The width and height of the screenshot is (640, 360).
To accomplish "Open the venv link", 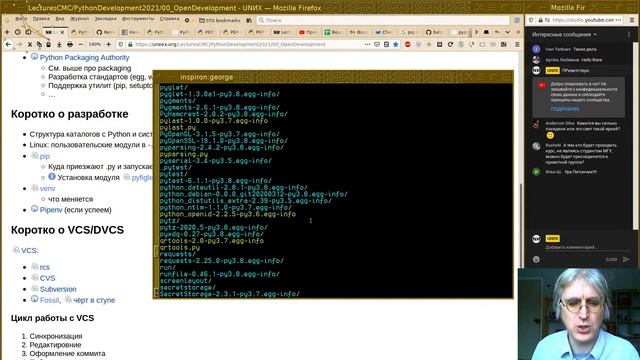I will point(47,188).
